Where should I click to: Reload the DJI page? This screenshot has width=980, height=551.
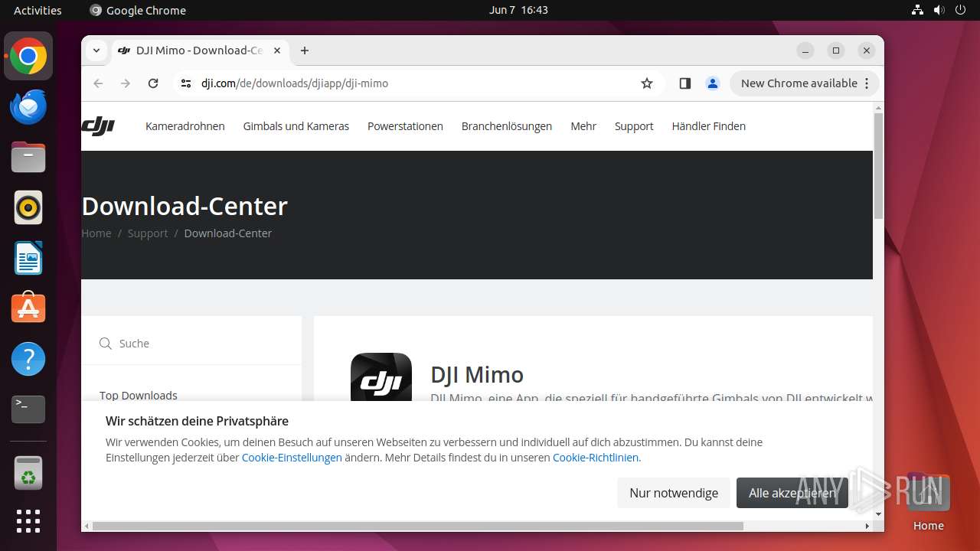coord(153,83)
